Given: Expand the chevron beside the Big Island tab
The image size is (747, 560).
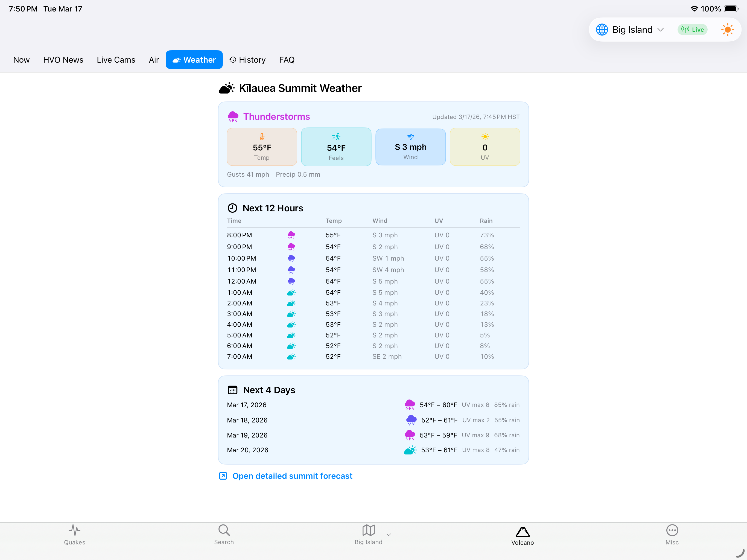Looking at the screenshot, I should pos(389,535).
